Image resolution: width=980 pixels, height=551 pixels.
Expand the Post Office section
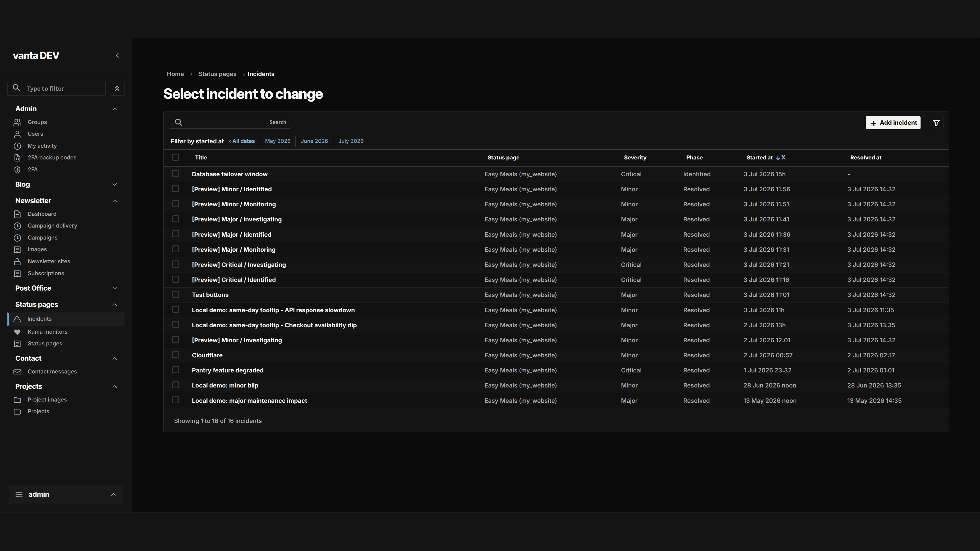click(x=115, y=288)
